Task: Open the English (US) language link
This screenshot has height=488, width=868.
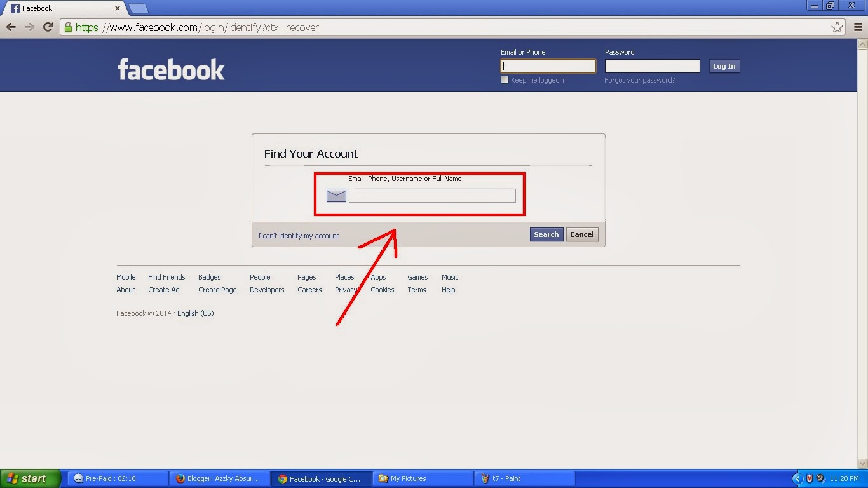Action: tap(196, 313)
